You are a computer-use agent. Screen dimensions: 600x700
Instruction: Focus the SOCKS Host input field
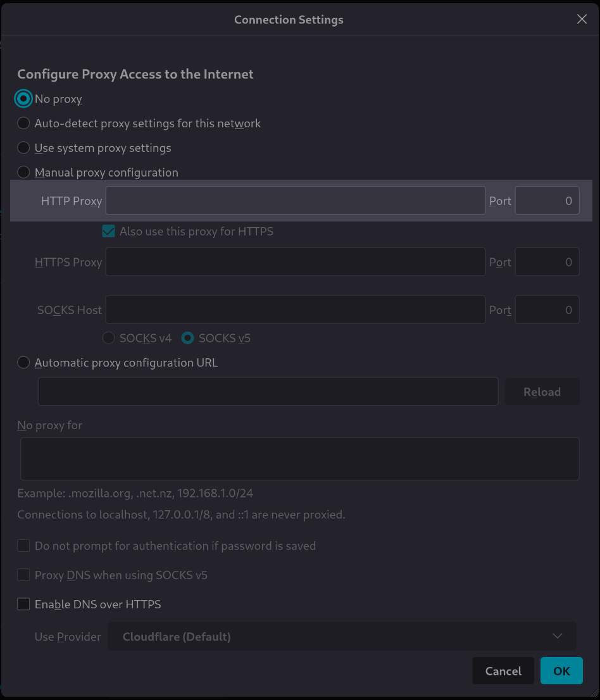(x=296, y=309)
